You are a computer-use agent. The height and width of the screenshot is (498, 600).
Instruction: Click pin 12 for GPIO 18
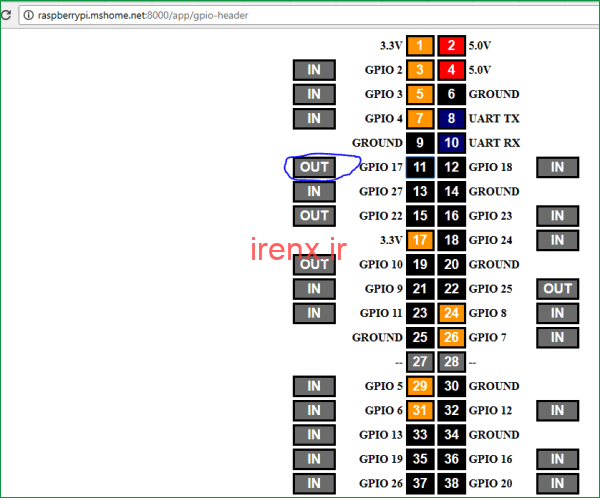[x=452, y=167]
